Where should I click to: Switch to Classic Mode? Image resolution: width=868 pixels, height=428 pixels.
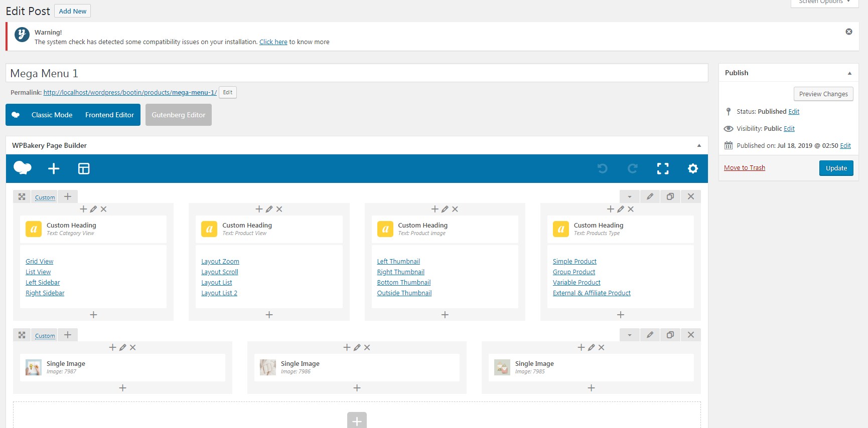52,115
